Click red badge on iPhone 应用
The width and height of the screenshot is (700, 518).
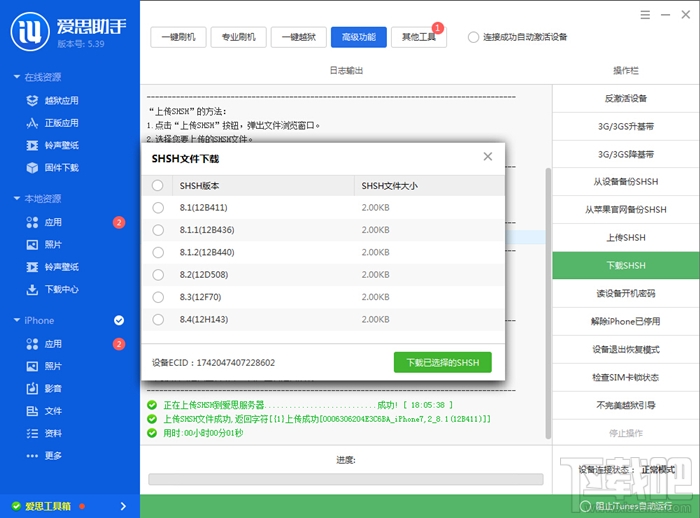tap(119, 344)
